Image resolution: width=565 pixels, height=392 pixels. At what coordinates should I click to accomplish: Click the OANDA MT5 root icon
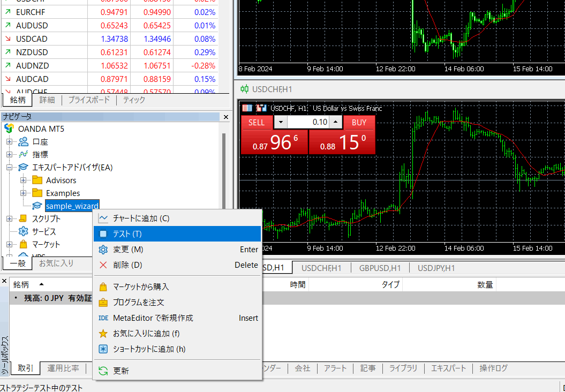9,129
